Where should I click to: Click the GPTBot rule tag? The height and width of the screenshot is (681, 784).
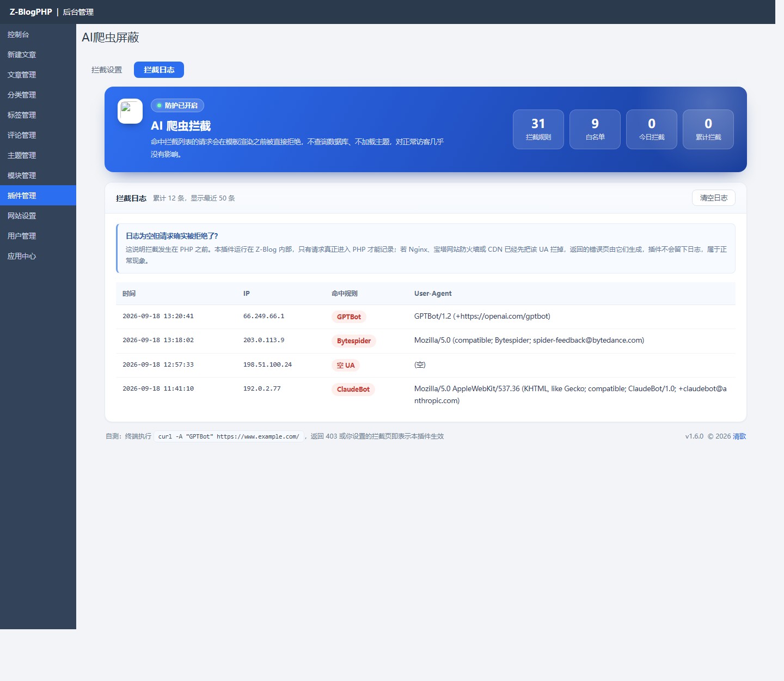(x=349, y=317)
